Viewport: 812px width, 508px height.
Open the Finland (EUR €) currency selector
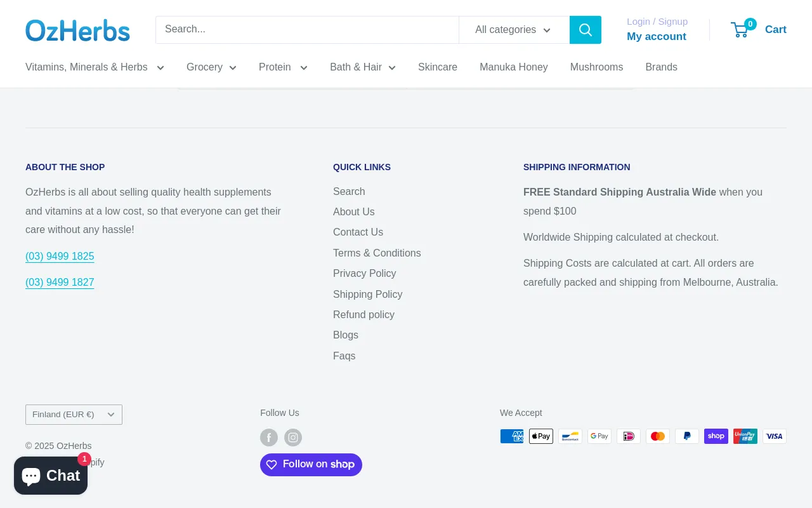pos(74,415)
